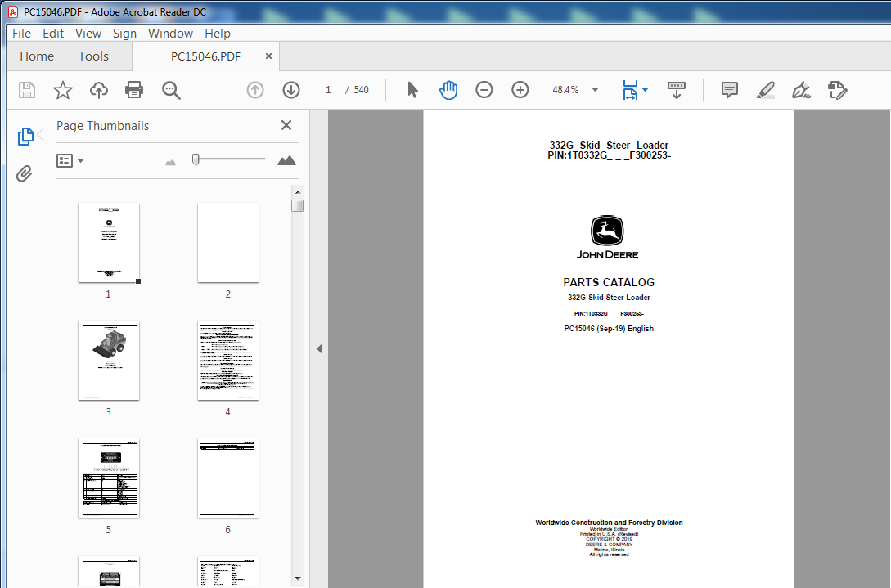The width and height of the screenshot is (891, 588).
Task: Open the File menu
Action: pos(21,34)
